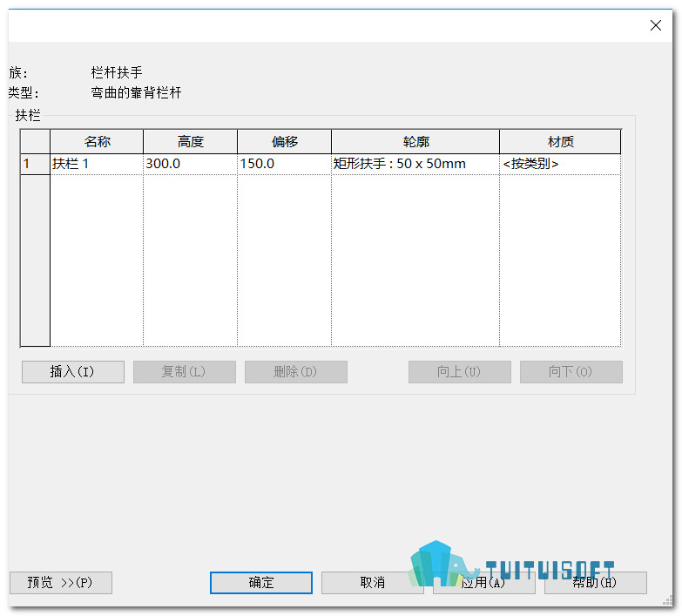This screenshot has width=682, height=616.
Task: Click the resize grip at dialog corner
Action: [667, 601]
